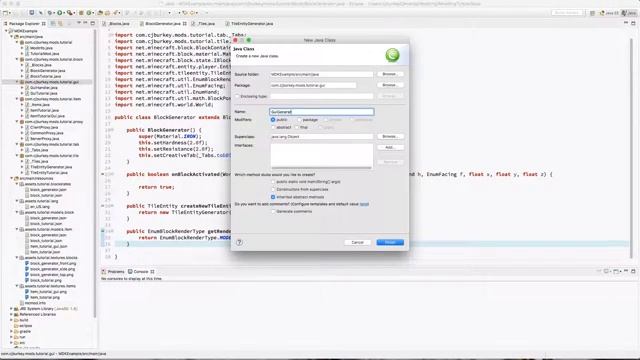Screen dimensions: 640x360
Task: Click the Open Type toolbar icon
Action: click(x=100, y=13)
